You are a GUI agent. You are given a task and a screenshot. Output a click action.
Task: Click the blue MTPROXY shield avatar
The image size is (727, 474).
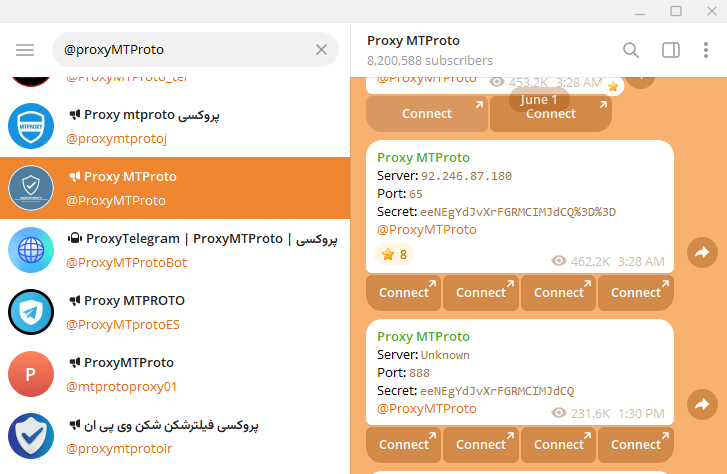(x=31, y=126)
